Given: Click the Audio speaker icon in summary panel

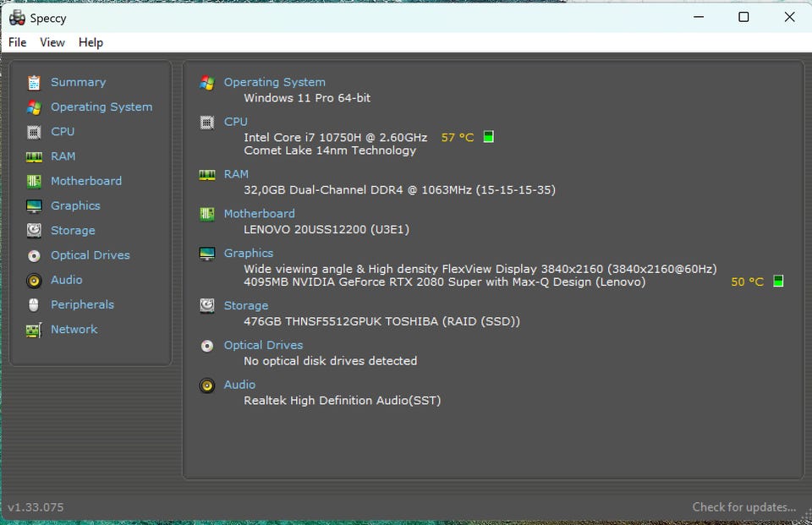Looking at the screenshot, I should tap(207, 386).
